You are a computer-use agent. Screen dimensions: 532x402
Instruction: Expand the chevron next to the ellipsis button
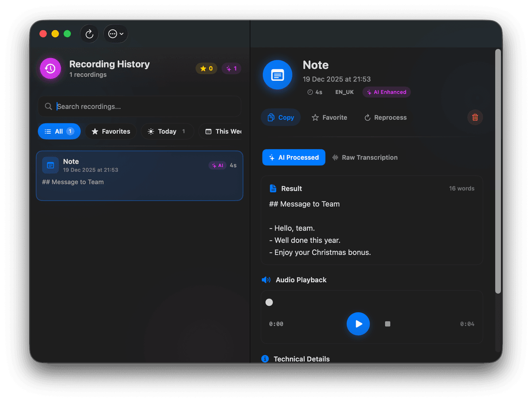click(x=121, y=34)
